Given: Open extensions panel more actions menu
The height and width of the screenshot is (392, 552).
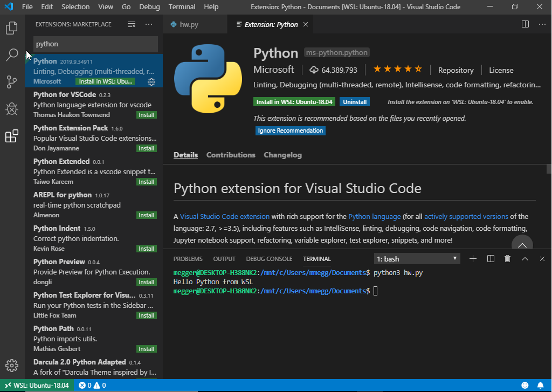Looking at the screenshot, I should point(148,24).
